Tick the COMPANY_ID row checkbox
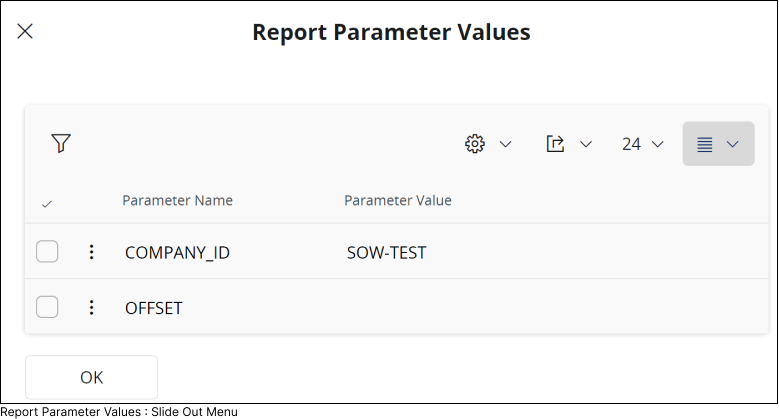This screenshot has height=419, width=779. tap(47, 252)
